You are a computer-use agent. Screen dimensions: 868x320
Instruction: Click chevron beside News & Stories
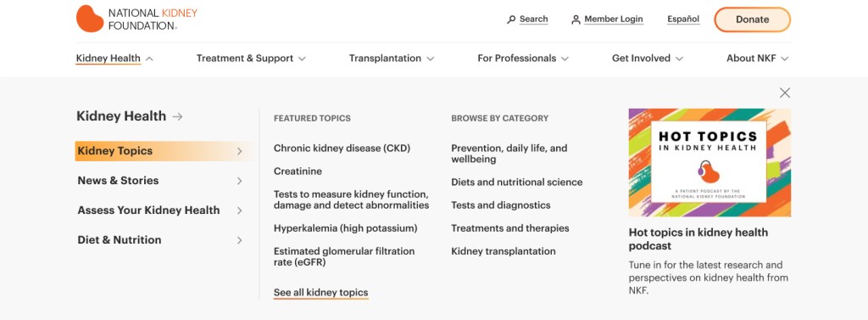click(x=239, y=181)
